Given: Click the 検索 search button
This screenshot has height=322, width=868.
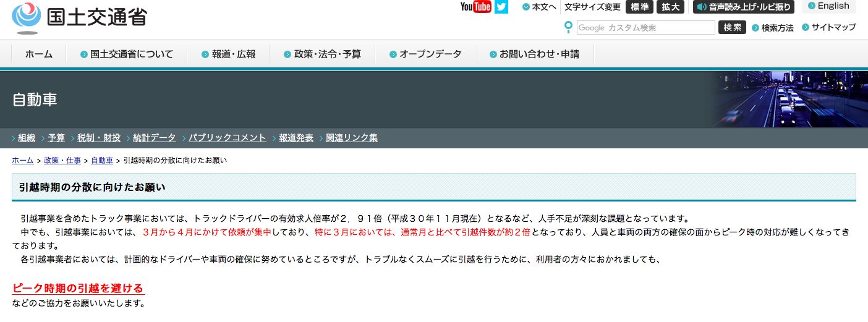Looking at the screenshot, I should coord(732,28).
